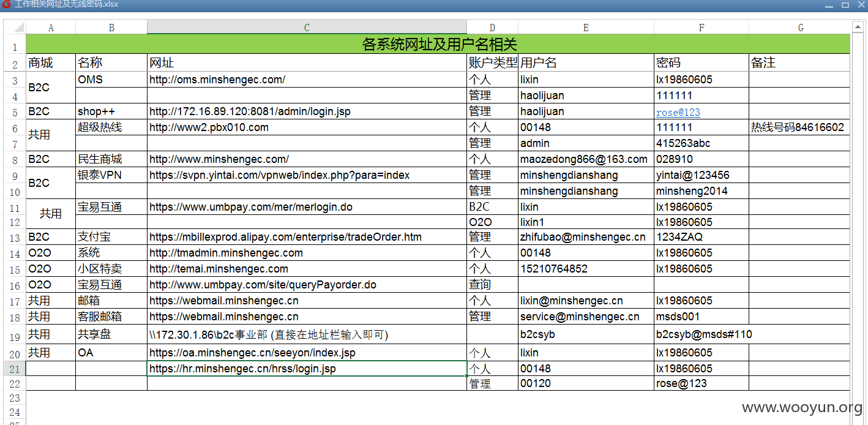
Task: Select row 23 header
Action: point(15,398)
